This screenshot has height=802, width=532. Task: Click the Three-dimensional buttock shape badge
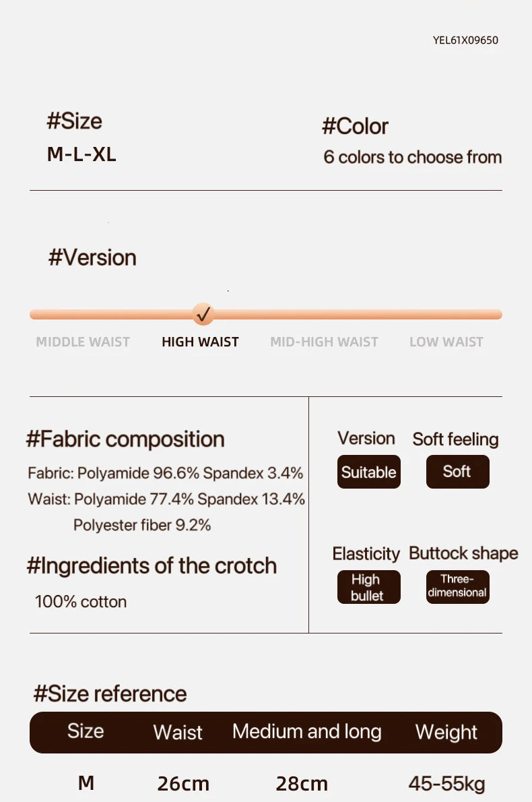(x=458, y=587)
